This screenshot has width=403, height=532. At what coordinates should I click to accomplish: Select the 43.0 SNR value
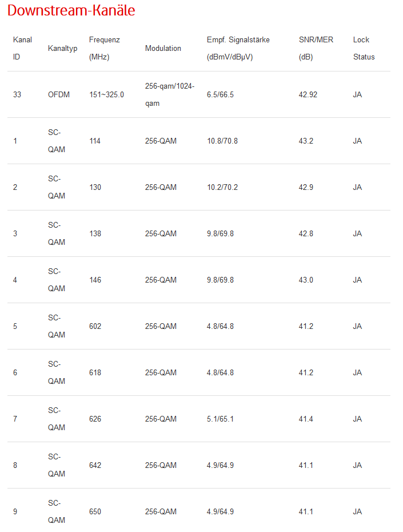pyautogui.click(x=306, y=280)
